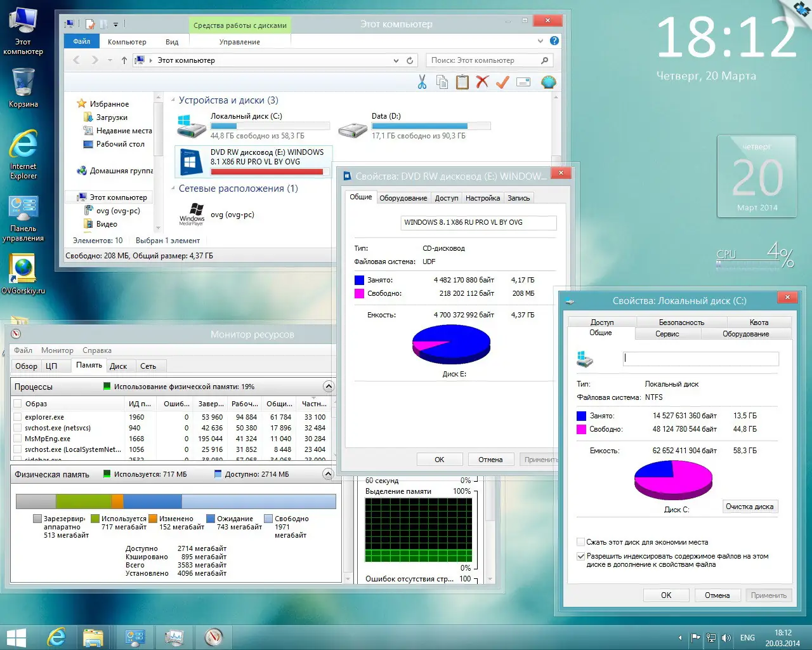Switch to Безопасность tab in disk C properties
Viewport: 812px width, 650px height.
pyautogui.click(x=681, y=322)
